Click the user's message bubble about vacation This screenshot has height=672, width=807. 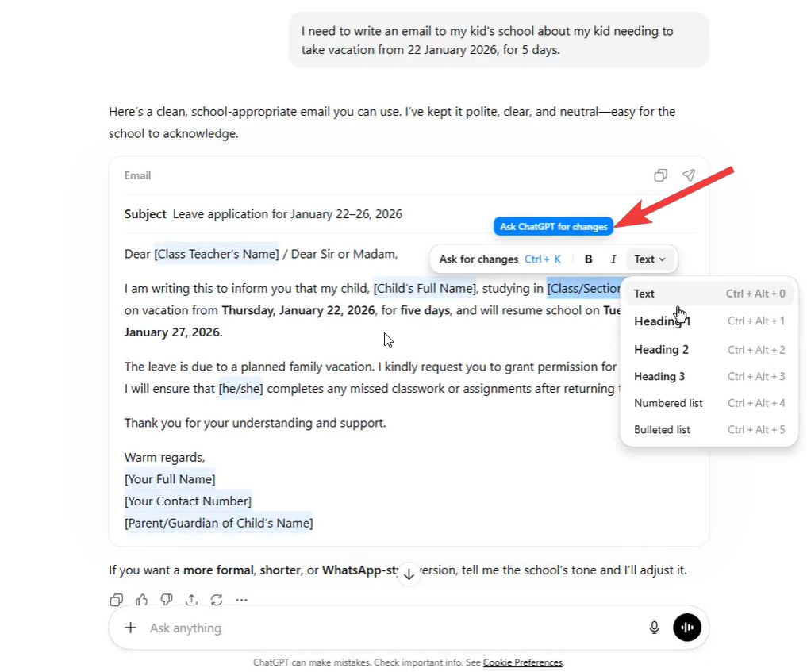[x=498, y=40]
